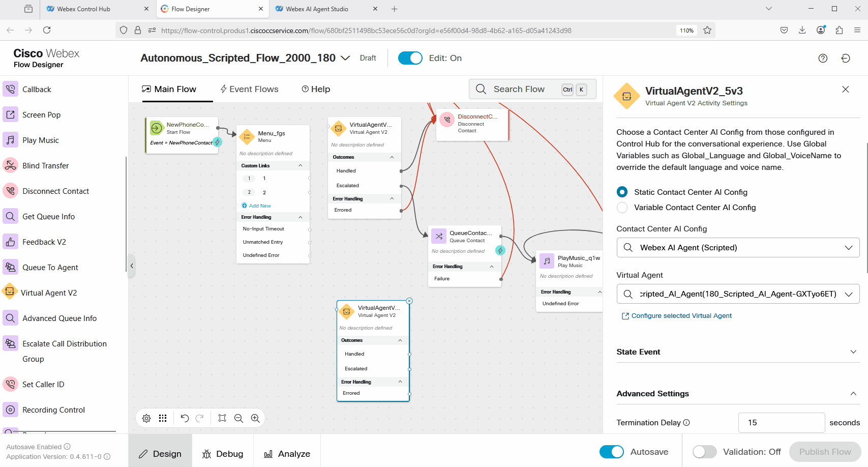Image resolution: width=868 pixels, height=467 pixels.
Task: Switch to the Event Flows tab
Action: (x=249, y=89)
